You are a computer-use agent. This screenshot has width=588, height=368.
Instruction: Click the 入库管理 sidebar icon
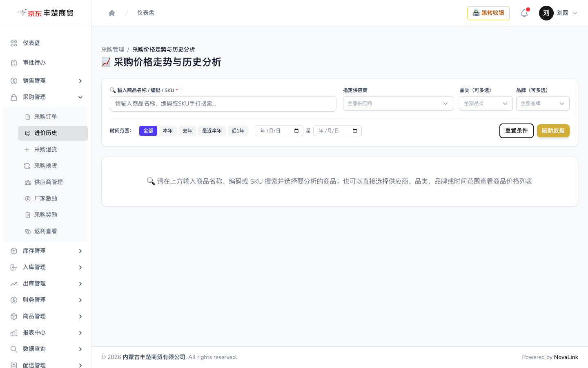[14, 267]
